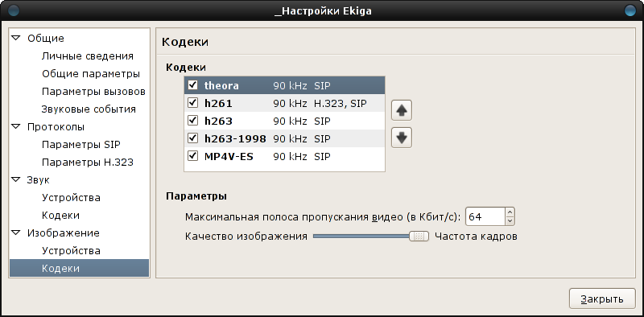
Task: Increase video bandwidth with up stepper
Action: [x=510, y=212]
